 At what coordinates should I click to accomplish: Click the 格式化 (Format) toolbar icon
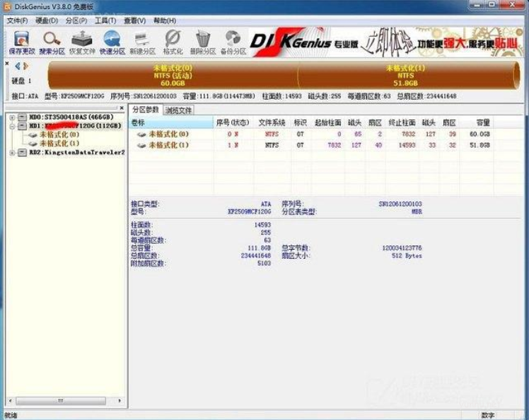(x=173, y=42)
